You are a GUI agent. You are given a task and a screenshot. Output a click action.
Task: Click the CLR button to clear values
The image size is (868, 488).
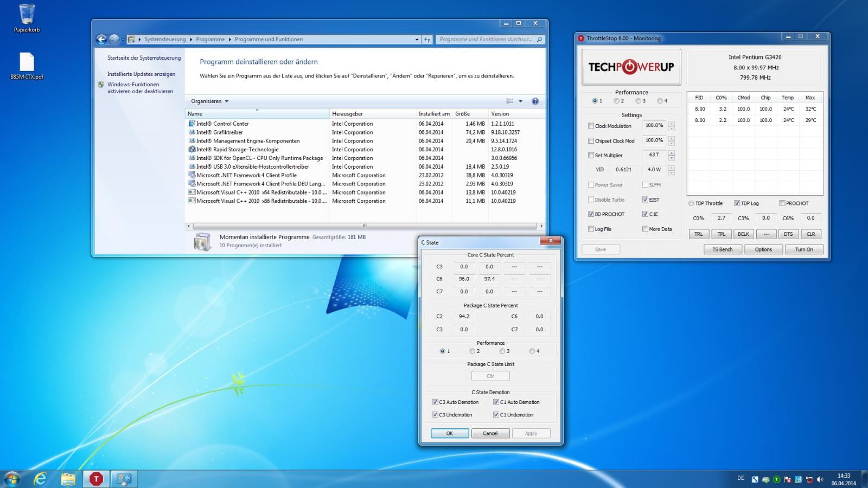click(811, 234)
